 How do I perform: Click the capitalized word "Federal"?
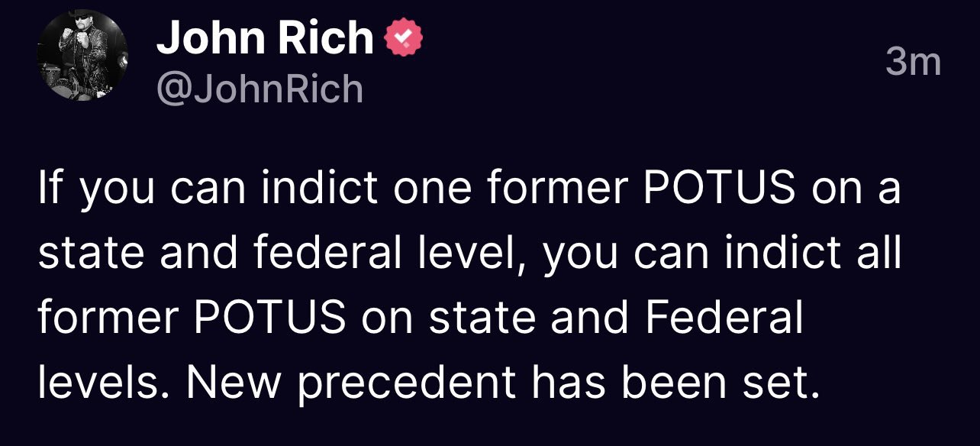[x=724, y=318]
